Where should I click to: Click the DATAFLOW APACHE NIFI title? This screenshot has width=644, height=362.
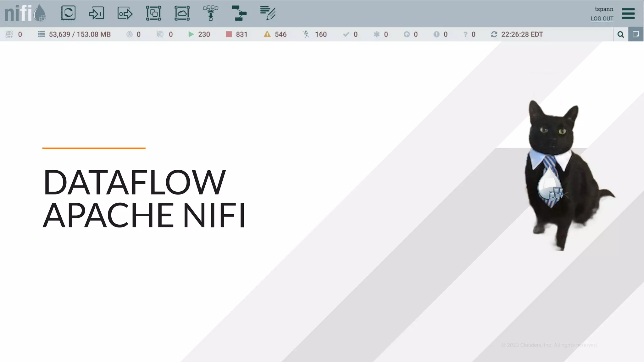[x=144, y=199]
